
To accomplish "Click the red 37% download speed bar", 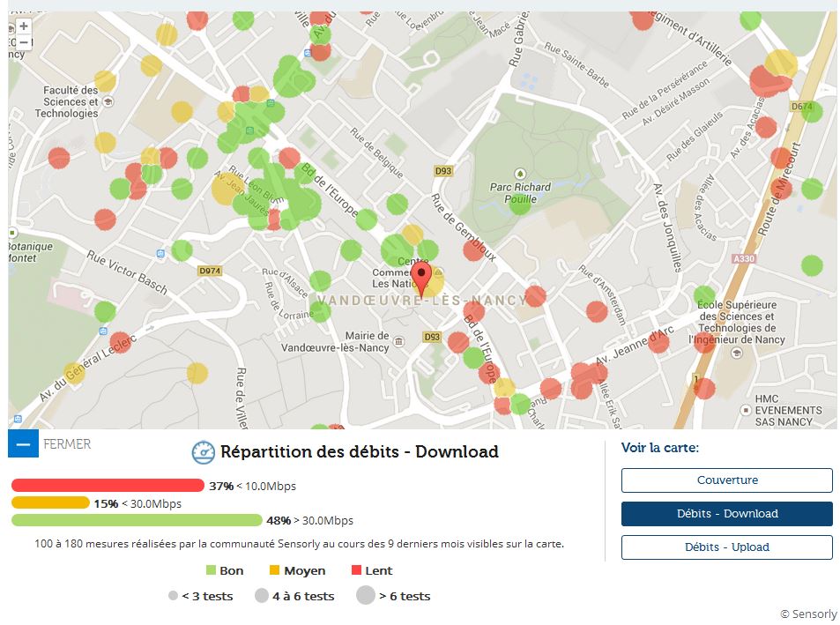I will tap(108, 486).
